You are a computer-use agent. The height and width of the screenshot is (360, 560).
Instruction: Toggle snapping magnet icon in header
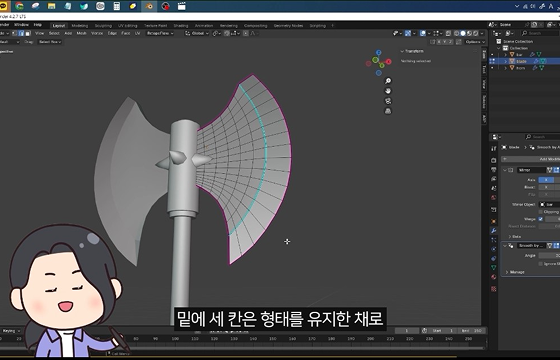(227, 33)
